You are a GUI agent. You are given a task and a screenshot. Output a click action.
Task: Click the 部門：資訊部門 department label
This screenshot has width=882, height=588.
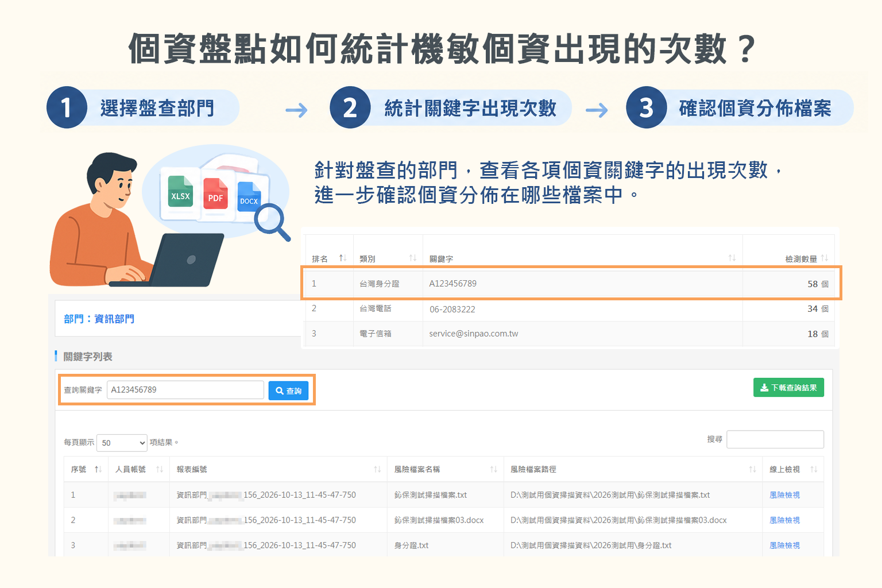tap(99, 319)
